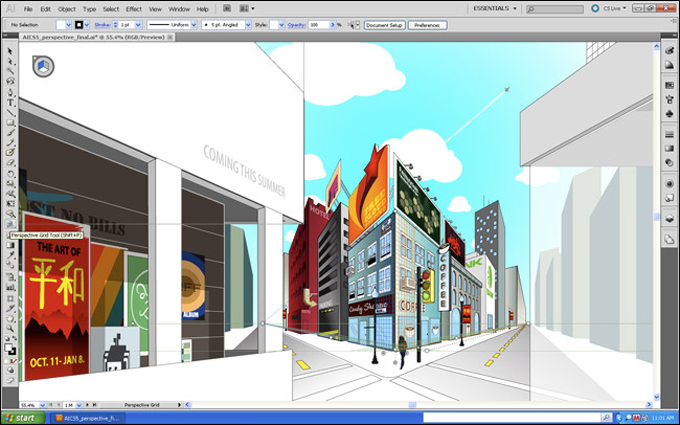Click the Document Setup button
This screenshot has height=425, width=680.
384,25
